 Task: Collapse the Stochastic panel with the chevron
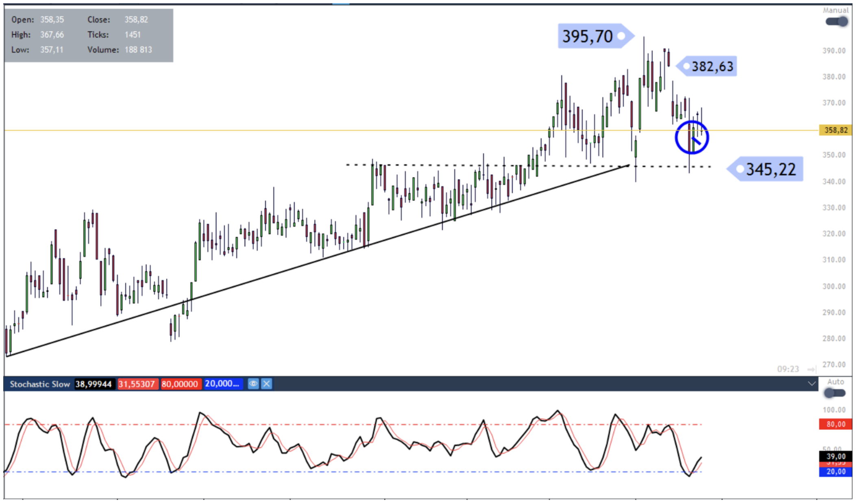811,384
